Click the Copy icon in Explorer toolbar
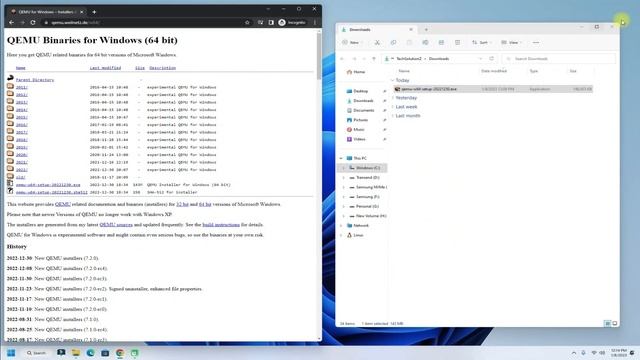The height and width of the screenshot is (360, 640). pyautogui.click(x=393, y=42)
